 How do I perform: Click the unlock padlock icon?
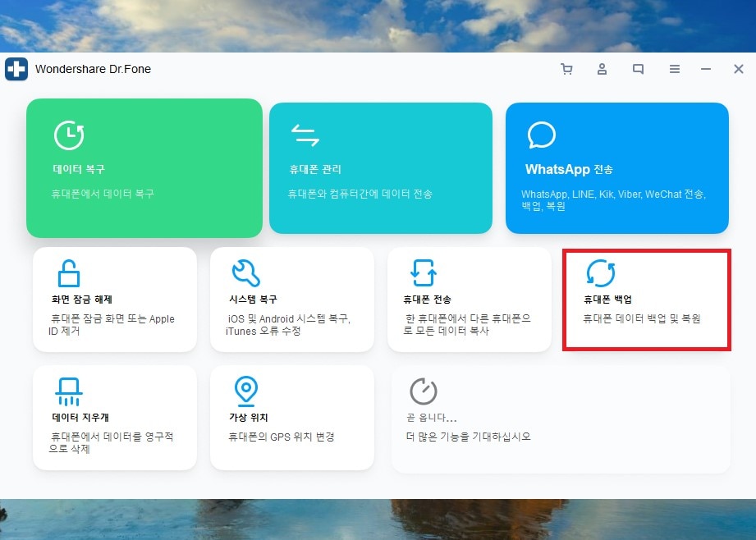[x=69, y=273]
